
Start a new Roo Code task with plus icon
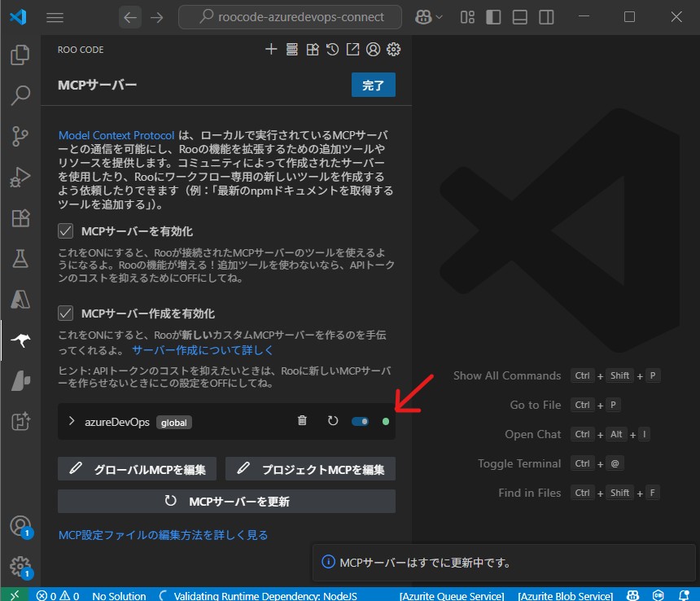[x=271, y=49]
